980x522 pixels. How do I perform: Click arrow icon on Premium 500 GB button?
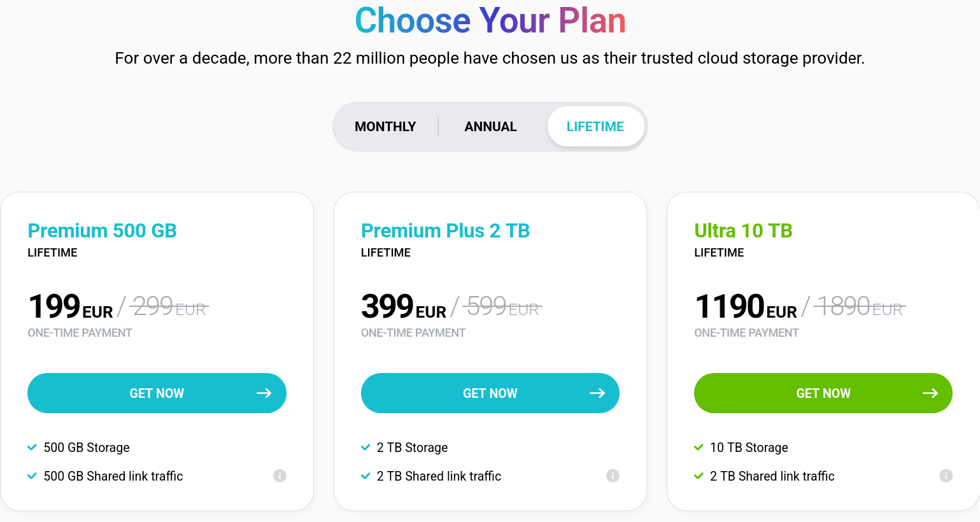[264, 393]
